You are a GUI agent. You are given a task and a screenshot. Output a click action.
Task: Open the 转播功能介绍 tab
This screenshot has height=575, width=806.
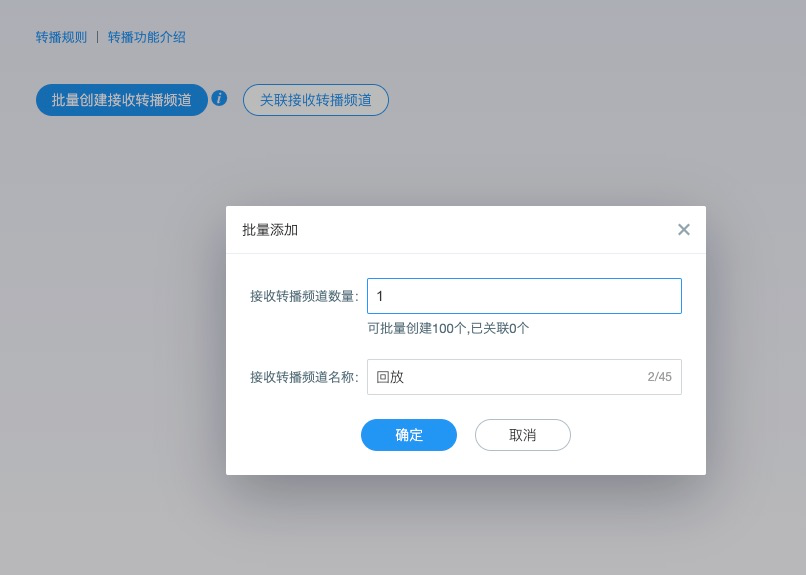pos(146,38)
